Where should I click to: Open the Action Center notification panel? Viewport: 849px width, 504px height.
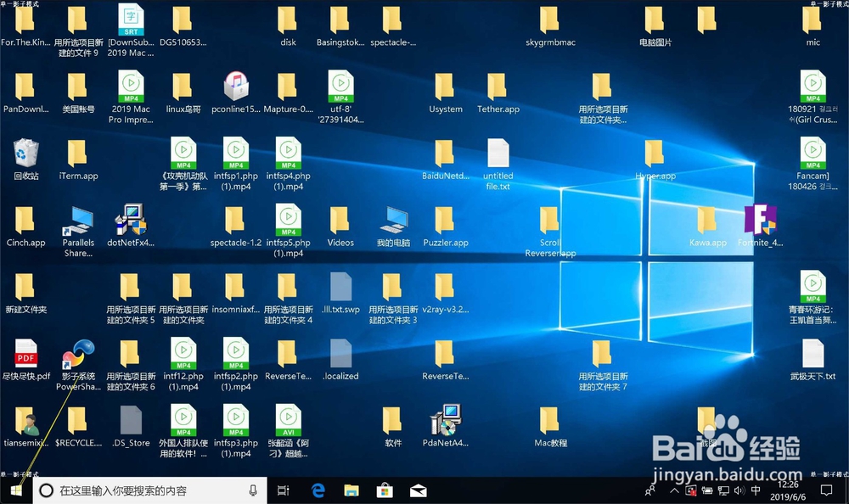point(826,490)
